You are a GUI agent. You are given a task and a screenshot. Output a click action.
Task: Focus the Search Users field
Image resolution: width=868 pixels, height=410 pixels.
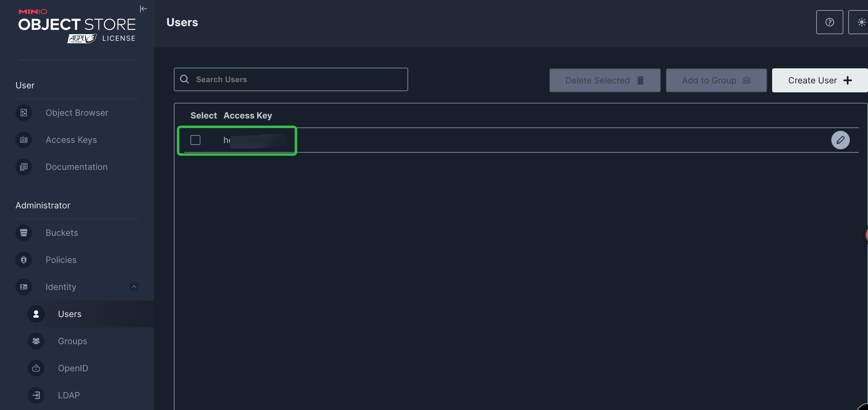pos(297,79)
